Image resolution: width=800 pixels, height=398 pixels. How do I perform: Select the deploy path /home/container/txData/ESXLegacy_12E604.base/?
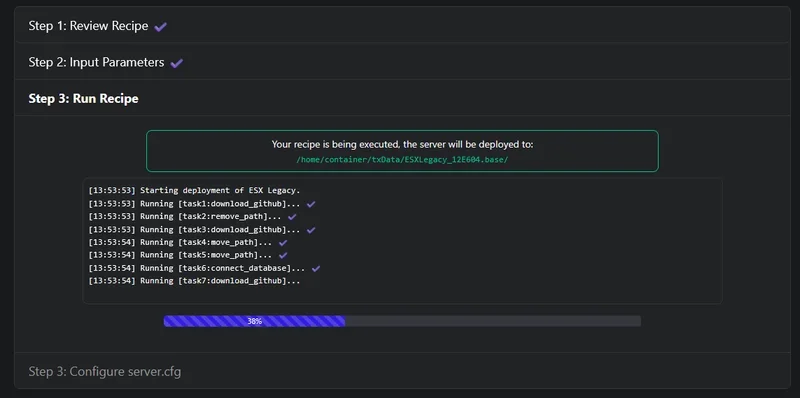tap(402, 159)
